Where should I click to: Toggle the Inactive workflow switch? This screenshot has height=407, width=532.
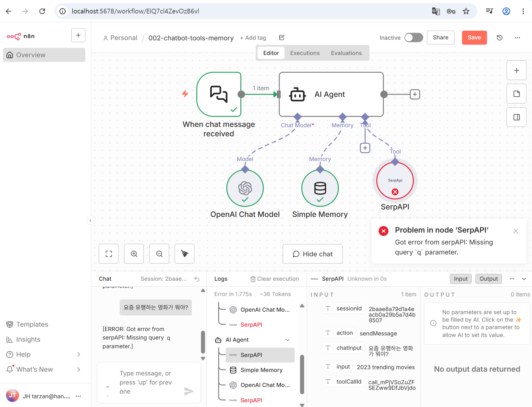click(x=414, y=38)
